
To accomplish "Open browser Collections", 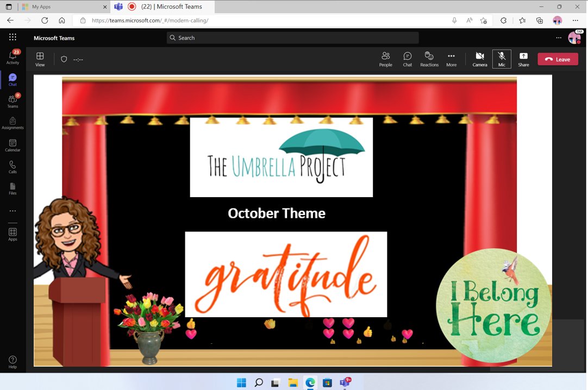I will point(540,20).
